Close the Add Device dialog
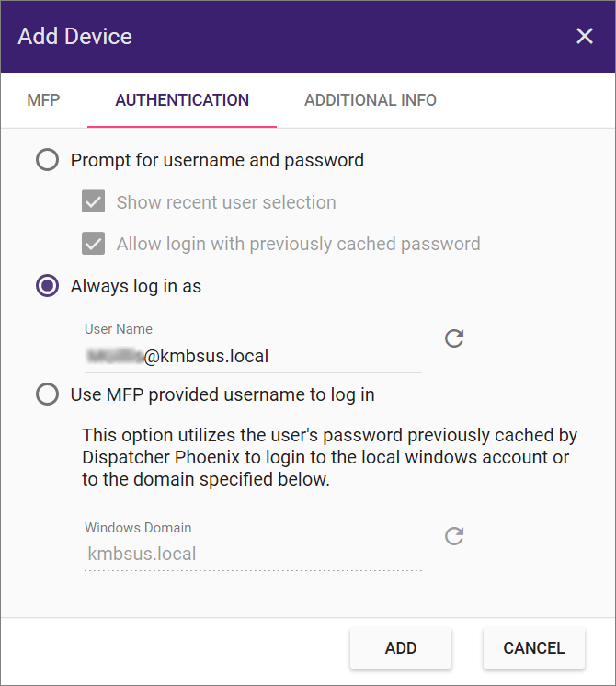Screen dimensions: 616x686 point(584,36)
